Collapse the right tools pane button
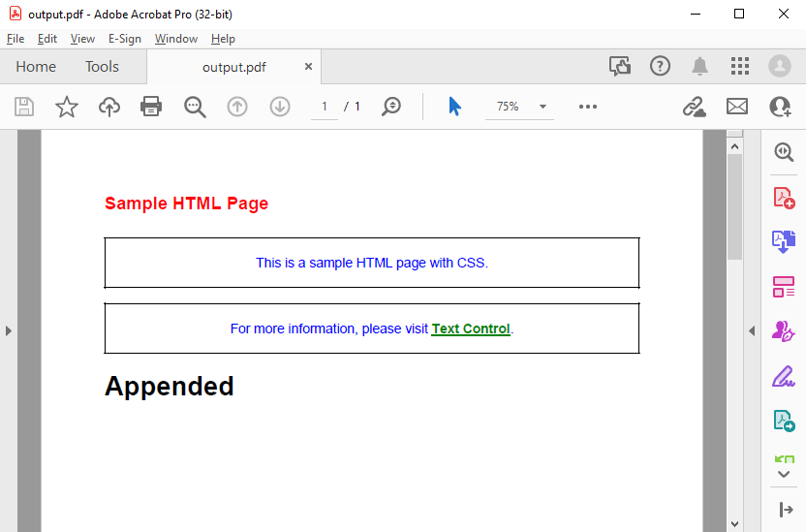This screenshot has height=532, width=806. click(x=786, y=510)
